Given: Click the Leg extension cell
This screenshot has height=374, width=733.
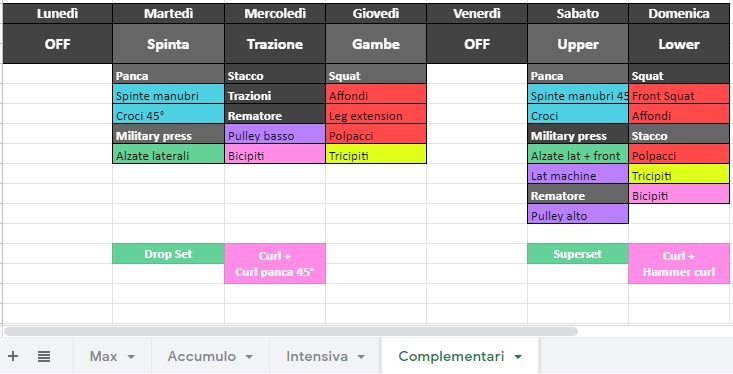Looking at the screenshot, I should click(376, 116).
